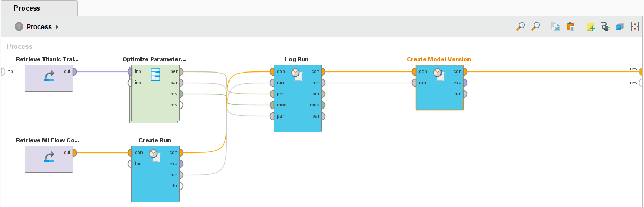This screenshot has height=207, width=644.
Task: Click the par input port of Log Run
Action: pos(272,116)
